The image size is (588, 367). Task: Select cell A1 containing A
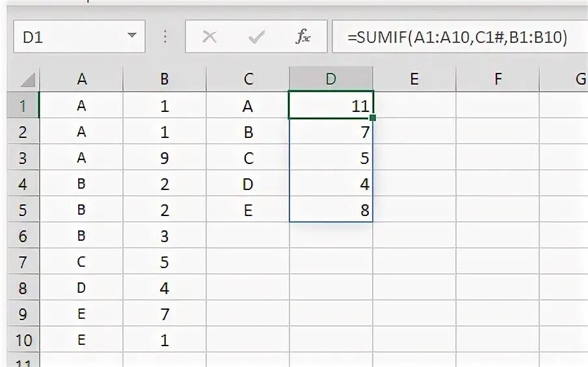point(81,105)
